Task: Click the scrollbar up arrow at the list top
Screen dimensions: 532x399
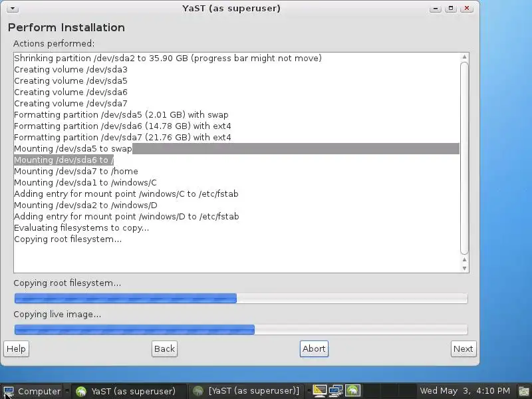Action: click(464, 57)
